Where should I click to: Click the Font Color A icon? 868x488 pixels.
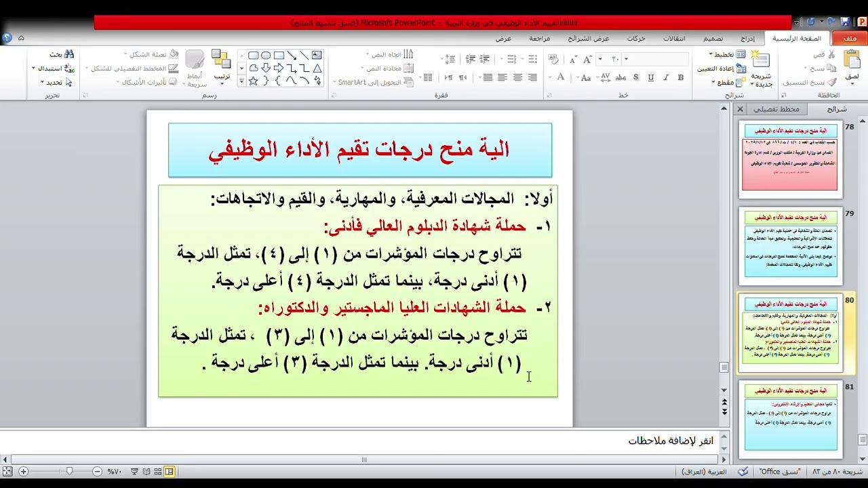point(561,78)
